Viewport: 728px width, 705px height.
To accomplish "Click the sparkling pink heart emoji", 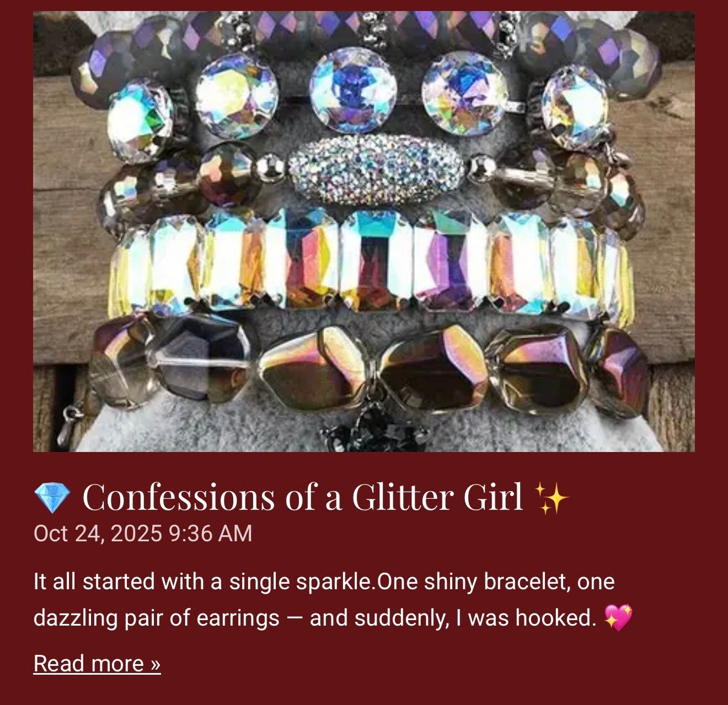I will point(618,617).
